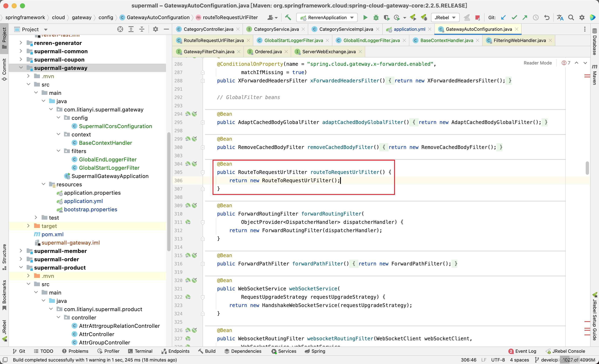
Task: Expand all in Project panel
Action: (x=131, y=29)
